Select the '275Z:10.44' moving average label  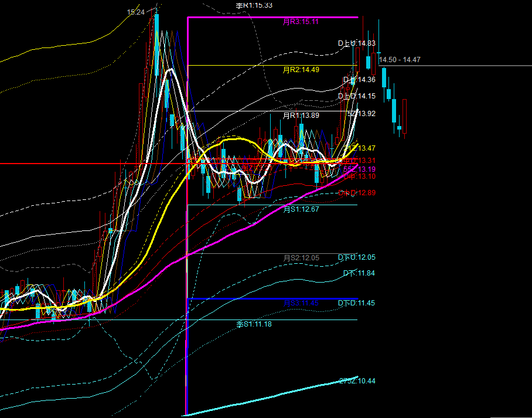357,381
